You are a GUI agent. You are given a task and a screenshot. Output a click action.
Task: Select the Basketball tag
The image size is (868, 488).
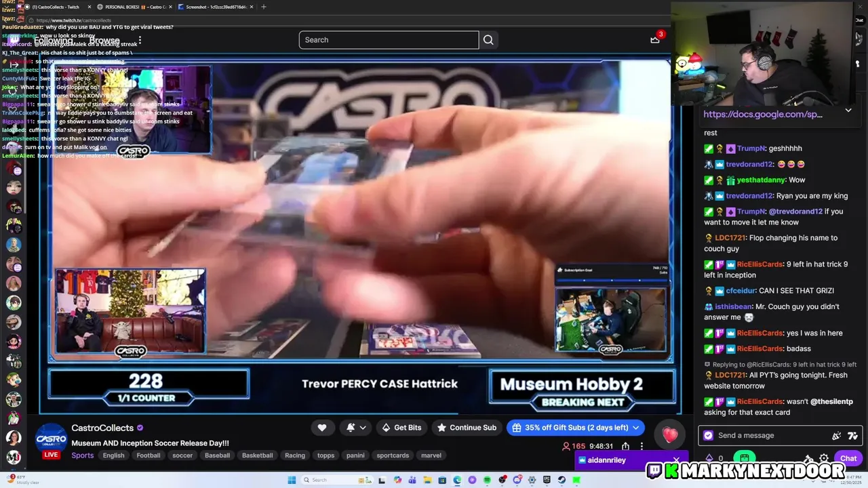pyautogui.click(x=257, y=455)
